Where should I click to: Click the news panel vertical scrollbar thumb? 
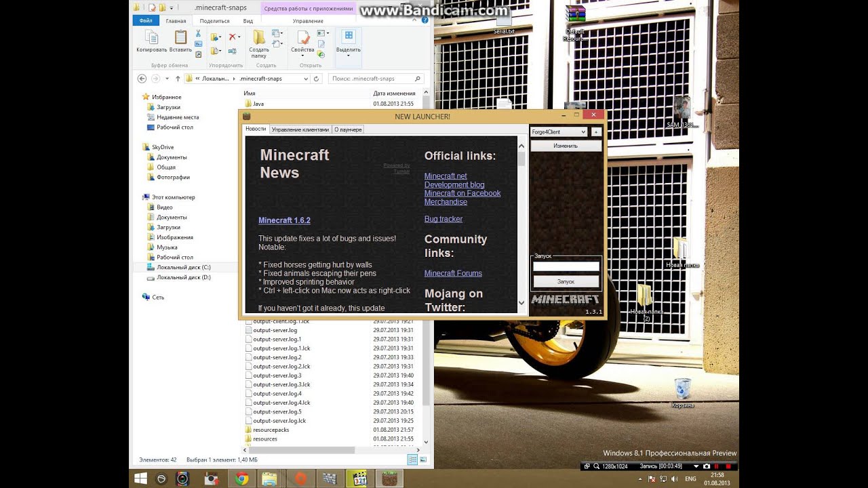(x=521, y=158)
